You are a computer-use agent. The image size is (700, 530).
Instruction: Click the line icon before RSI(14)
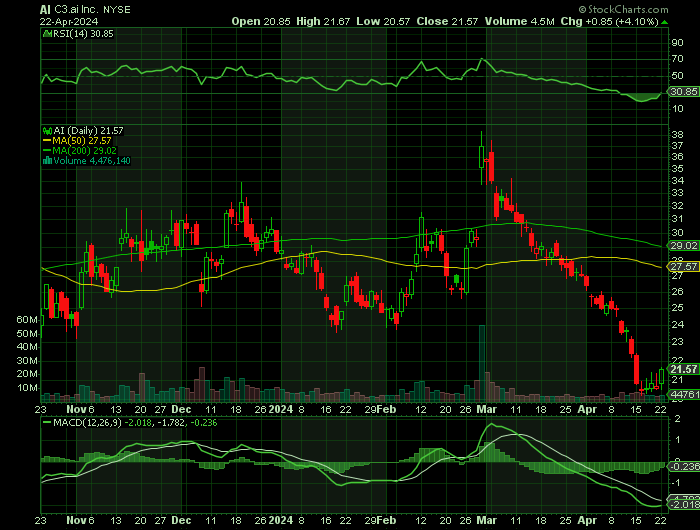(x=47, y=34)
